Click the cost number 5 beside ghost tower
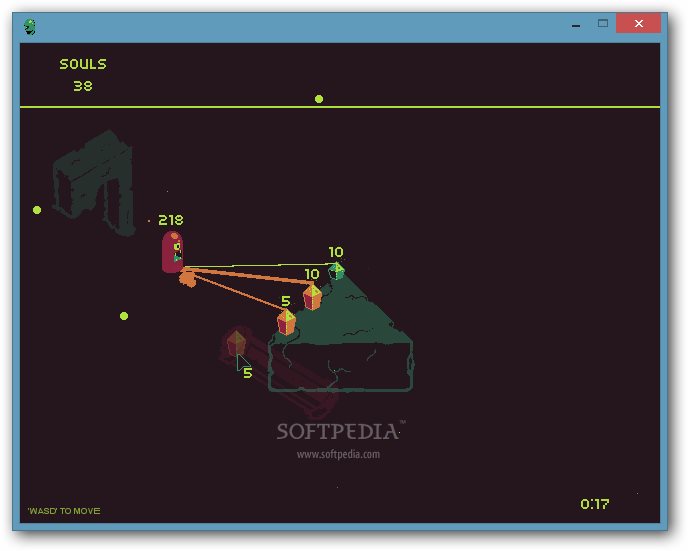This screenshot has height=551, width=688. [x=247, y=373]
